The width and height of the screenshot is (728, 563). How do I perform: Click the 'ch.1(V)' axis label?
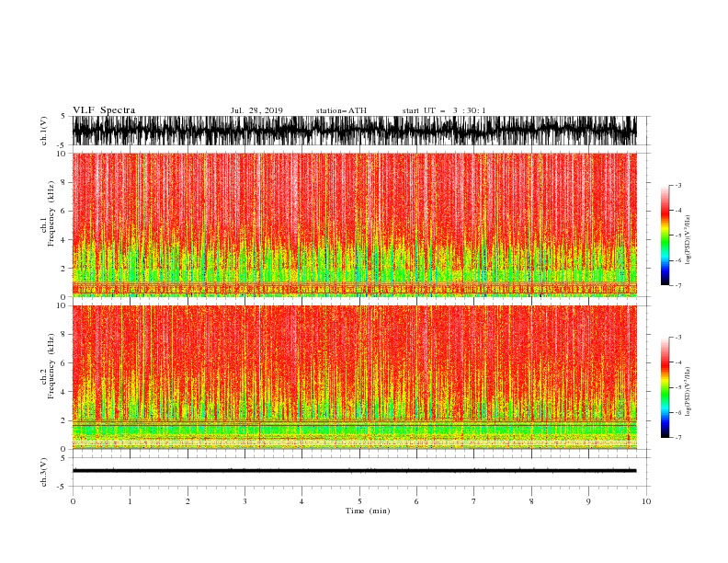click(x=44, y=131)
